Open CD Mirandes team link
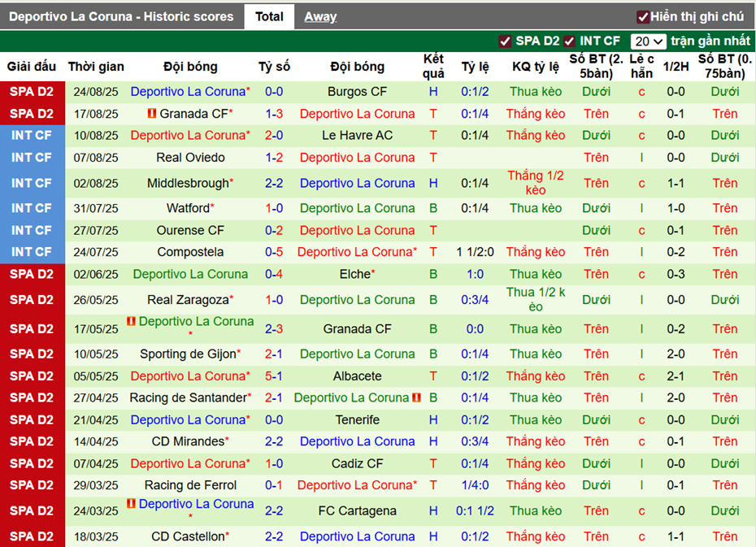This screenshot has height=547, width=756. pos(188,441)
